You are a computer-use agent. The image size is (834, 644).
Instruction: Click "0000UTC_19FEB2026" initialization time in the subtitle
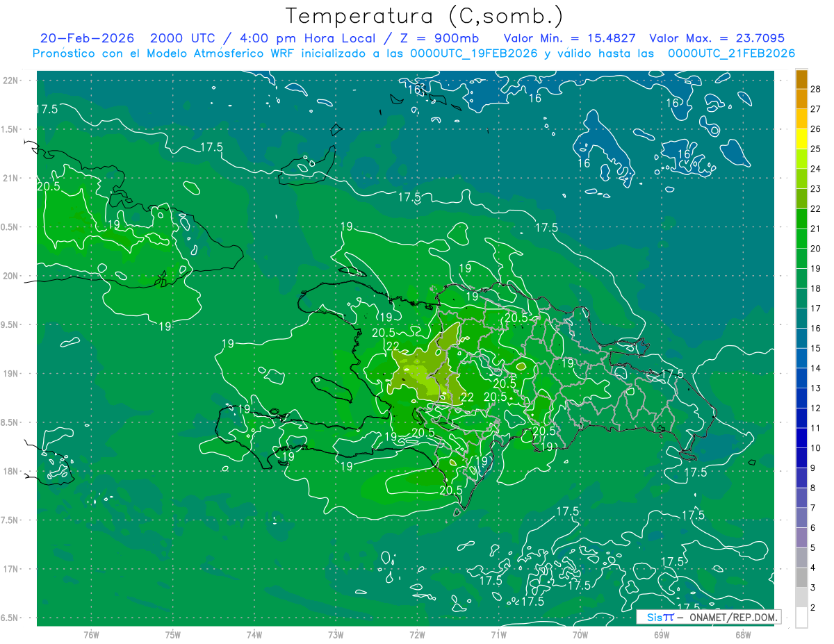474,53
